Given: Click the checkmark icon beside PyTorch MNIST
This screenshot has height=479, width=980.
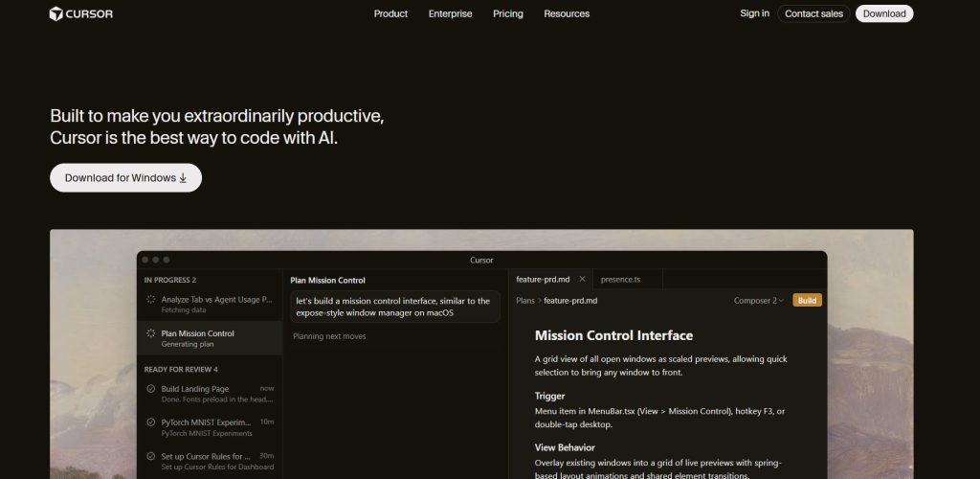Looking at the screenshot, I should [x=150, y=422].
